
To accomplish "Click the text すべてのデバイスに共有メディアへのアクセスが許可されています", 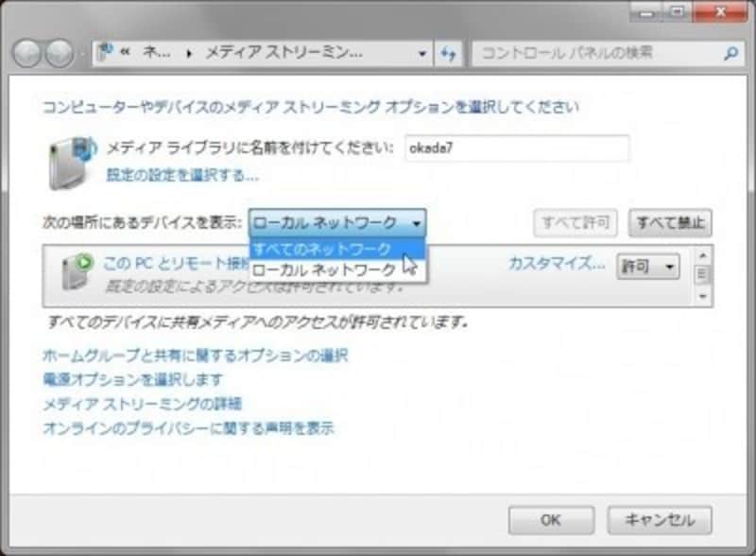I will tap(257, 321).
